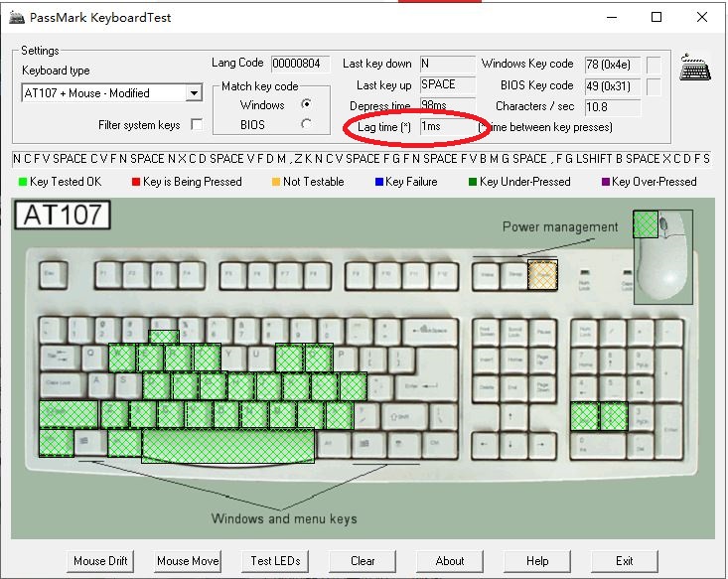Click the right Shift key on the keyboard image

(405, 416)
